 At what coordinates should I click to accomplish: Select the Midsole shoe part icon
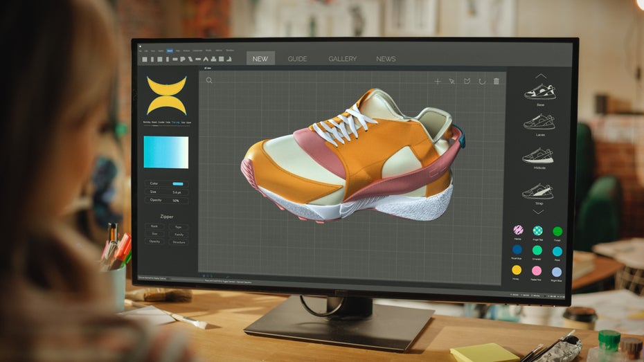click(x=538, y=156)
